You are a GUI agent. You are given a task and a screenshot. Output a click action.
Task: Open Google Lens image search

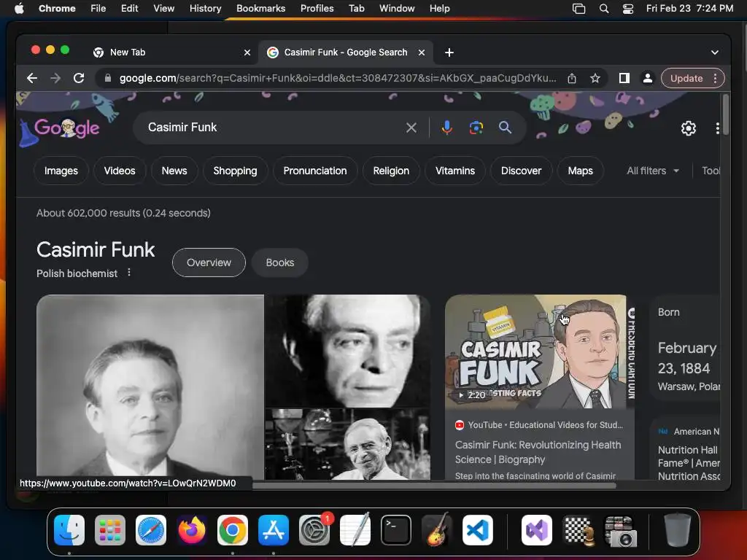click(476, 127)
